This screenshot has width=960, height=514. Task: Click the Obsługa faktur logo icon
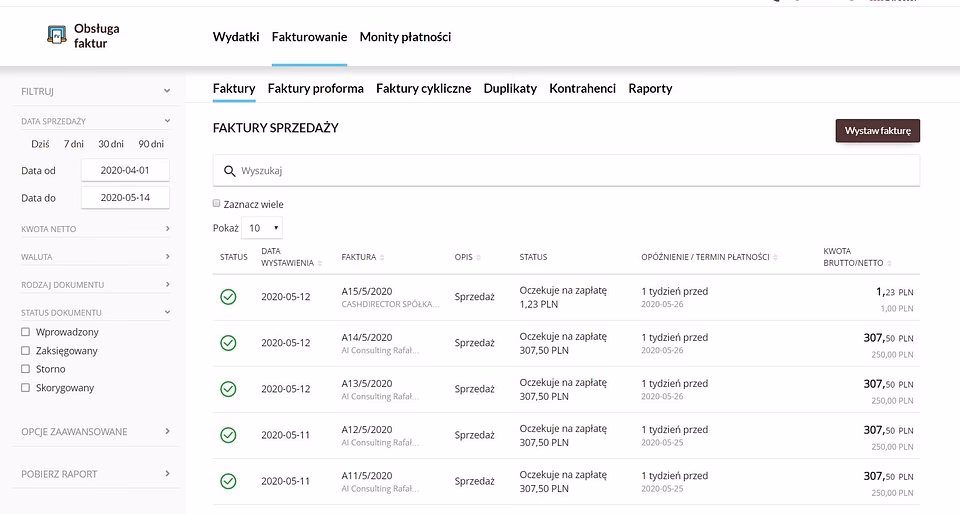57,36
